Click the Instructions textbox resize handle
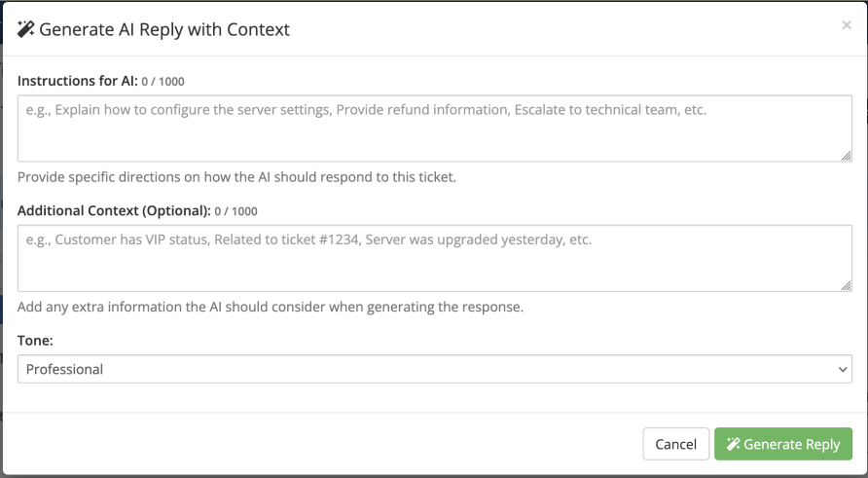 tap(847, 156)
